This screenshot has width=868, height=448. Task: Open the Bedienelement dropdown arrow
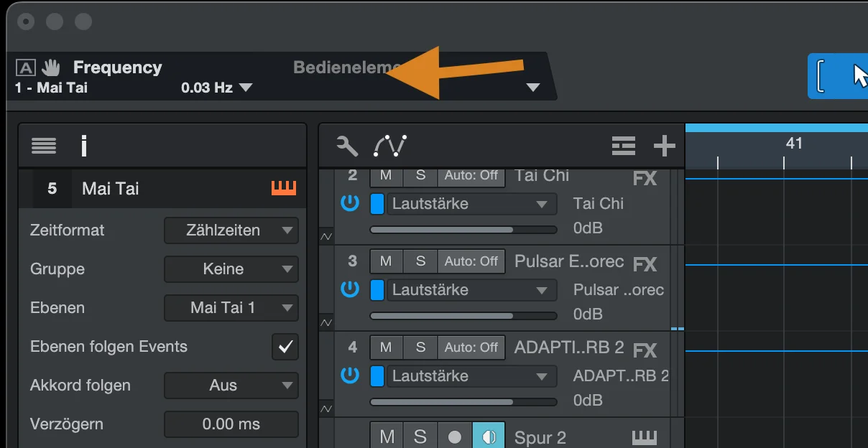[x=532, y=88]
